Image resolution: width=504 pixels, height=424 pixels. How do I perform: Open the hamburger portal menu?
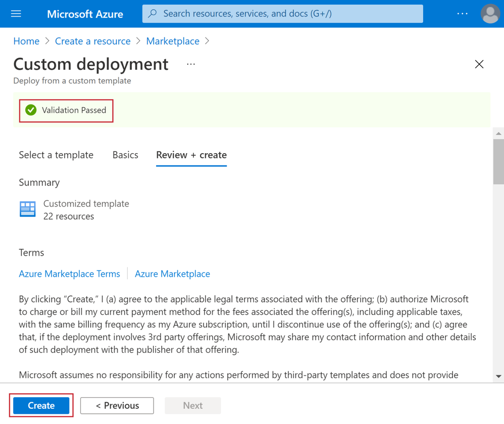coord(16,14)
